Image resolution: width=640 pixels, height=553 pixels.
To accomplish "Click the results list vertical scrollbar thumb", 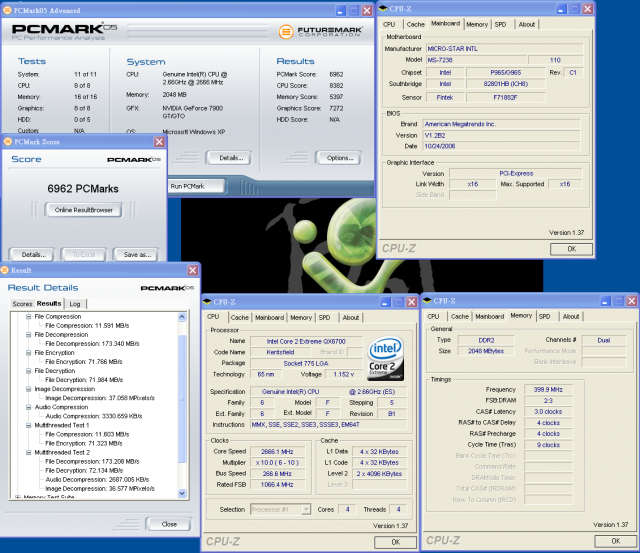I will [182, 398].
